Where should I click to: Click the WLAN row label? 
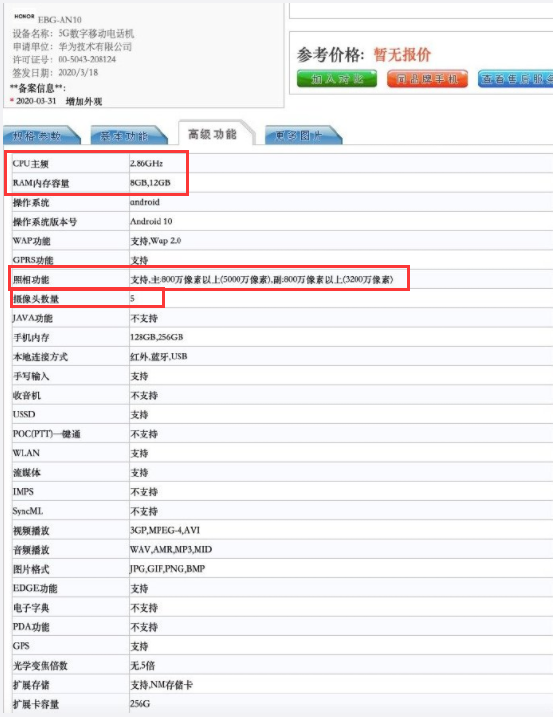pyautogui.click(x=26, y=453)
